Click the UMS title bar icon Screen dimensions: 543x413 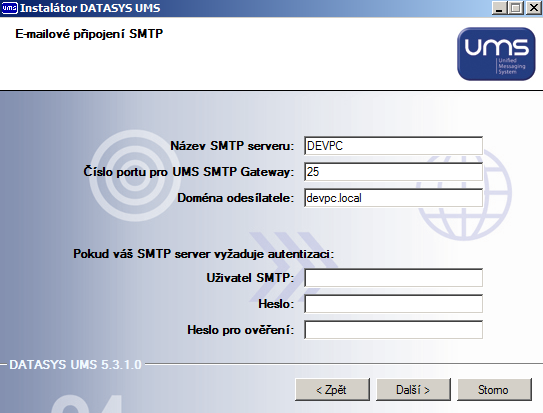click(x=9, y=8)
